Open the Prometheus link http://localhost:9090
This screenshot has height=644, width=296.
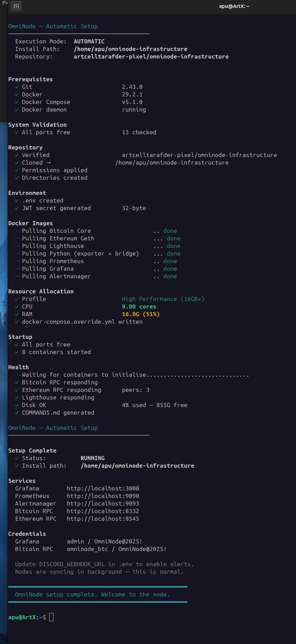[x=103, y=496]
